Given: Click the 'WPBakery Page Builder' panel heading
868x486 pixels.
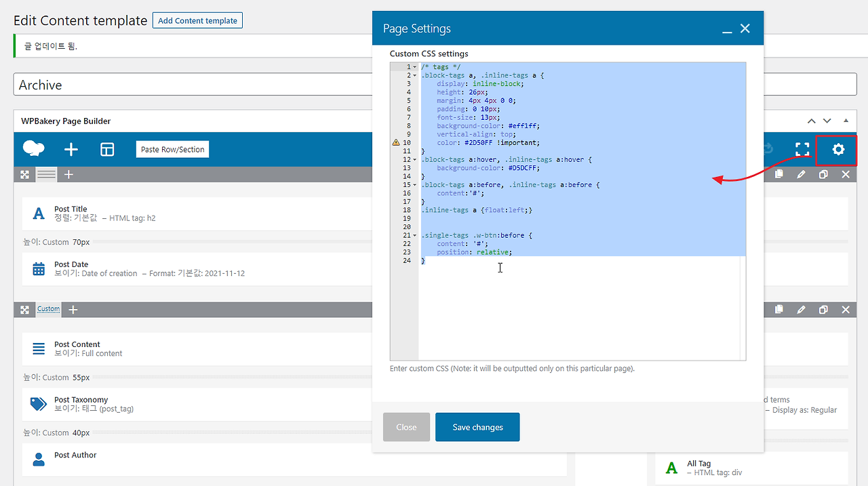Looking at the screenshot, I should 66,121.
